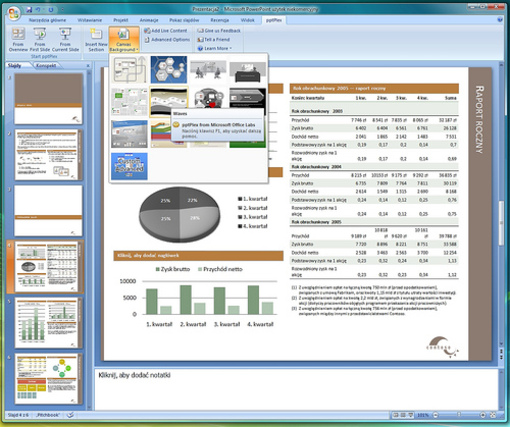The image size is (510, 427).
Task: Click 'Slajd 4 z 6' status text
Action: (x=18, y=415)
